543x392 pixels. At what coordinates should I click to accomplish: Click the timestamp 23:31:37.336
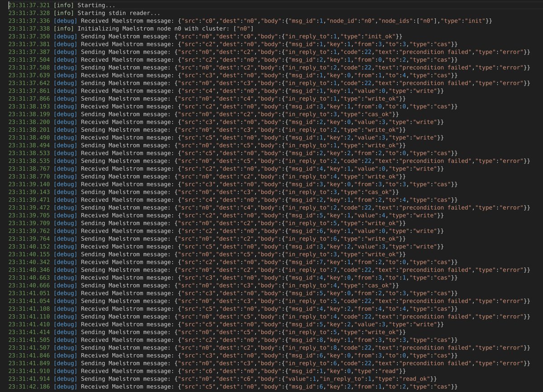click(x=29, y=21)
